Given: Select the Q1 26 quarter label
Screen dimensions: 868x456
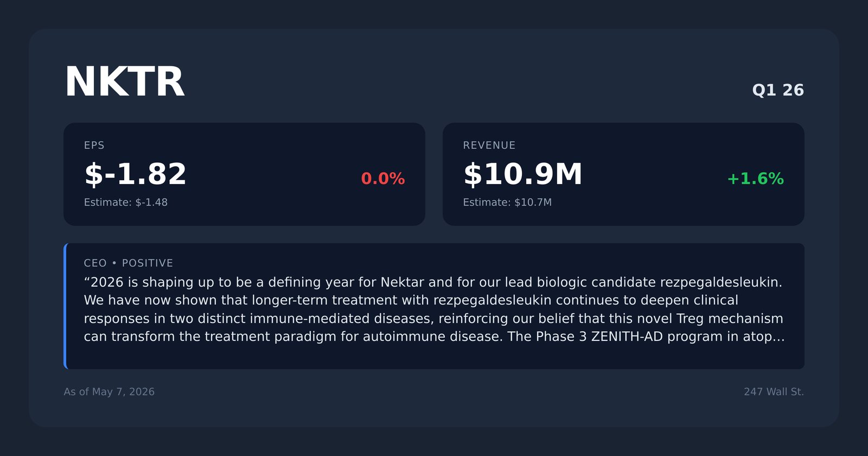Looking at the screenshot, I should (x=778, y=90).
